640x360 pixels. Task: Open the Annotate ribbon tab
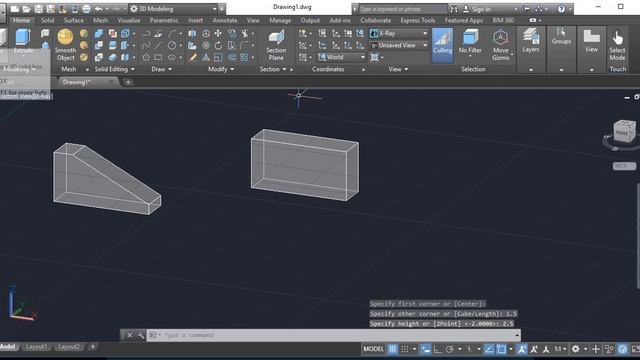225,20
